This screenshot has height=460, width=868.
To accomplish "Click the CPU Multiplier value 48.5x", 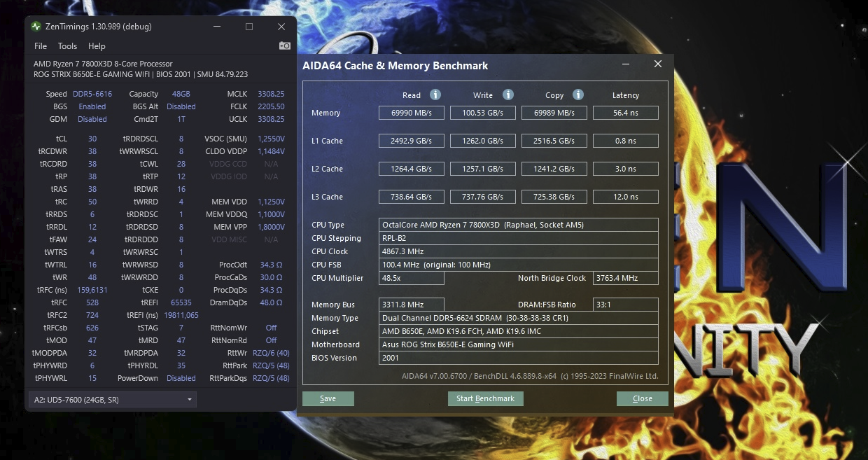I will pyautogui.click(x=412, y=278).
